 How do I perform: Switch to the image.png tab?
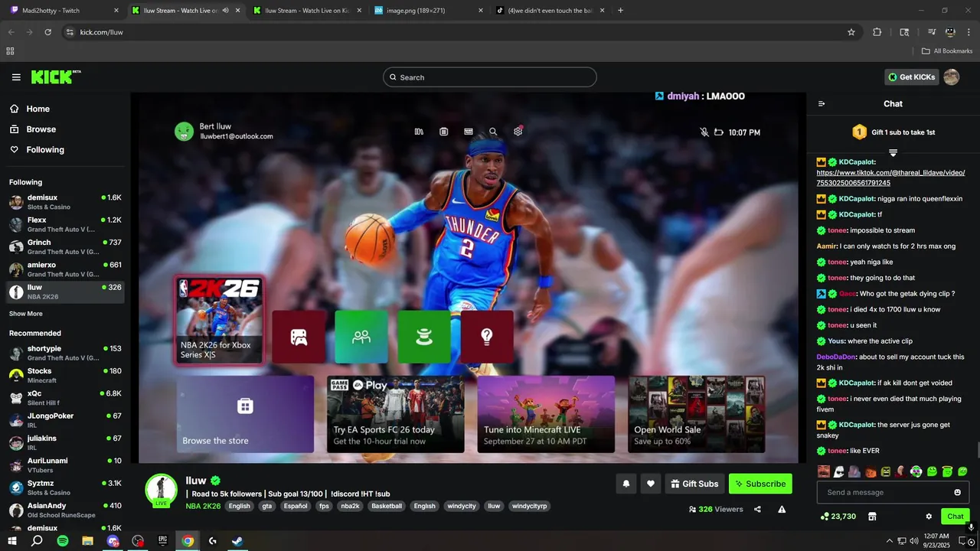(x=429, y=11)
